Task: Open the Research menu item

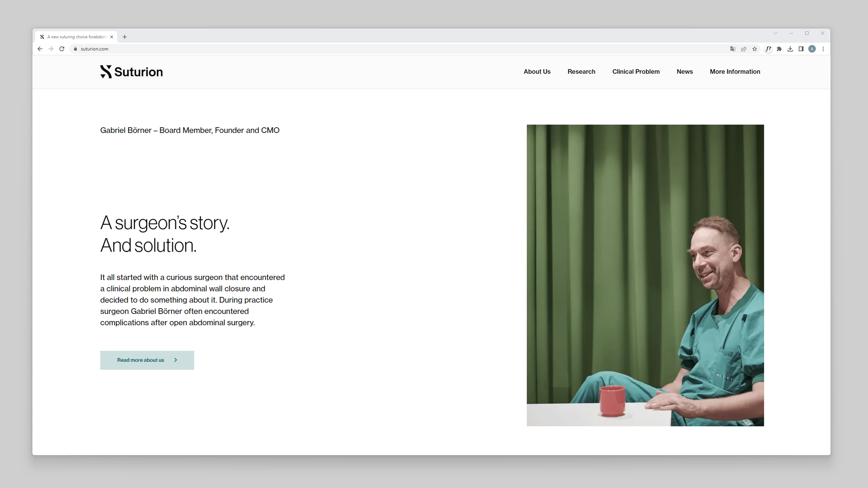Action: coord(581,71)
